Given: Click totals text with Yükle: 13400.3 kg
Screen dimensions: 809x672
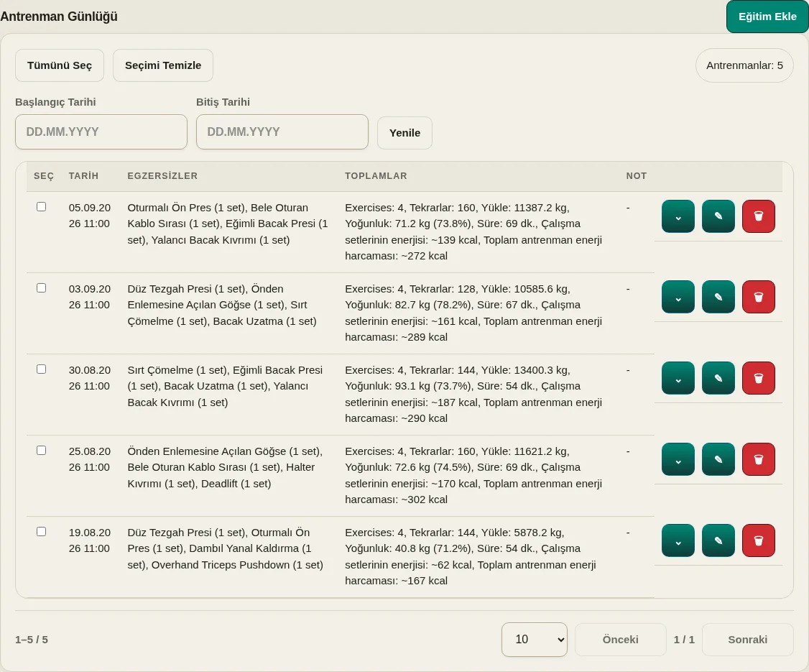Looking at the screenshot, I should click(x=473, y=395).
